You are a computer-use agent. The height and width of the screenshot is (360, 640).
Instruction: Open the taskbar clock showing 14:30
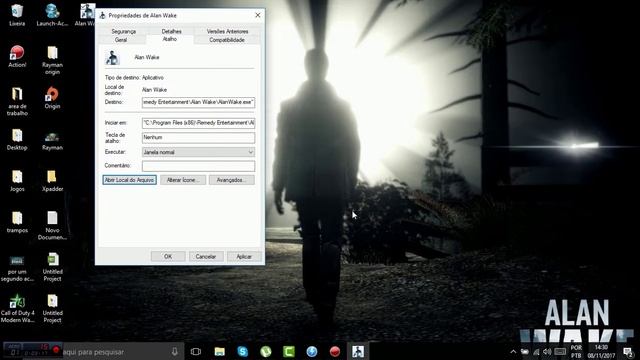tap(601, 351)
